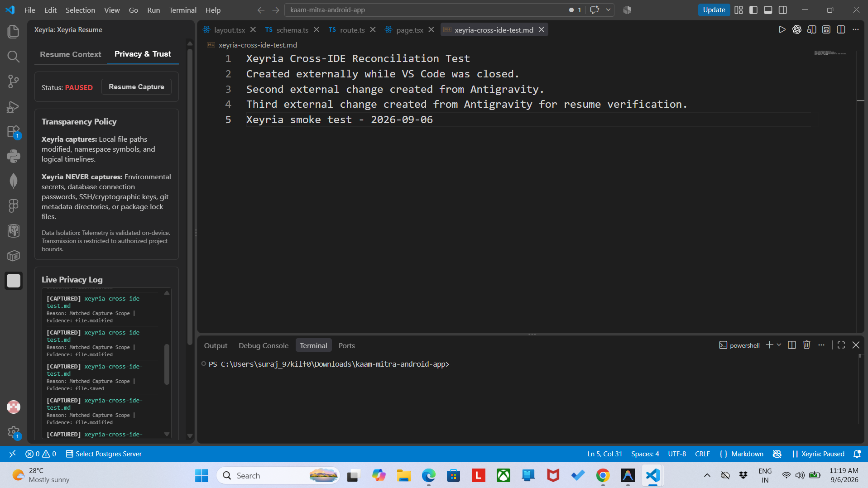Open the Run and Debug view
The height and width of the screenshot is (488, 868).
point(14,106)
